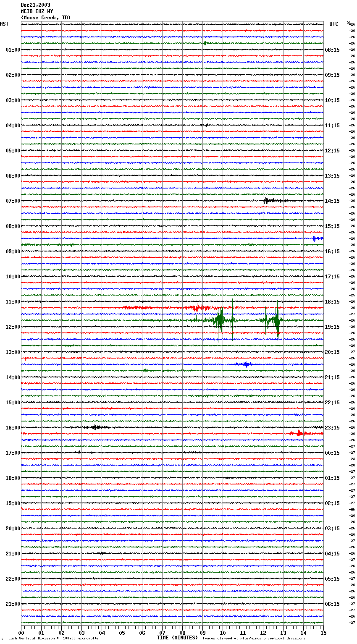Screen dimensions: 357x644
Task: Select the 05 tick on the minutes axis
Action: pyautogui.click(x=122, y=633)
